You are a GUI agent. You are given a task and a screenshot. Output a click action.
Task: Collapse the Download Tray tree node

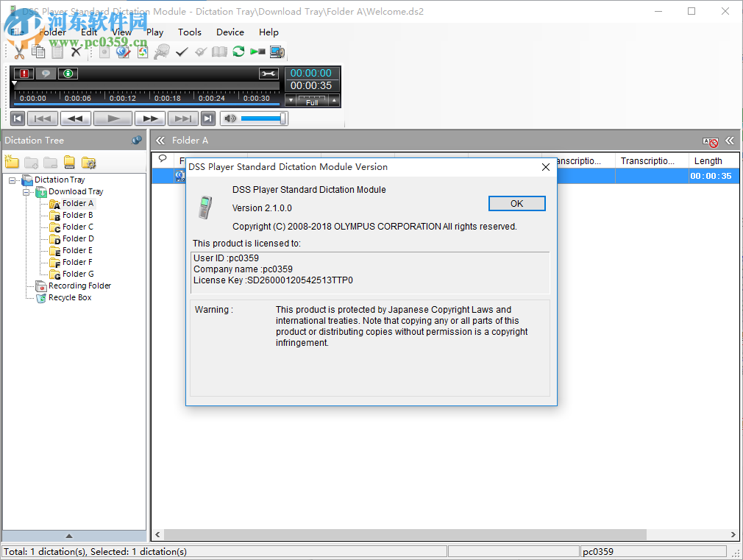point(26,192)
